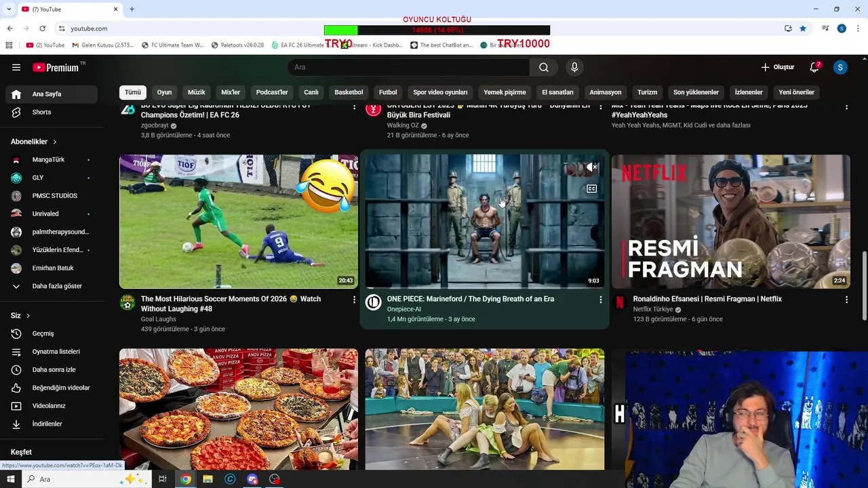Select the Tümü filter chip
868x488 pixels.
pyautogui.click(x=133, y=92)
